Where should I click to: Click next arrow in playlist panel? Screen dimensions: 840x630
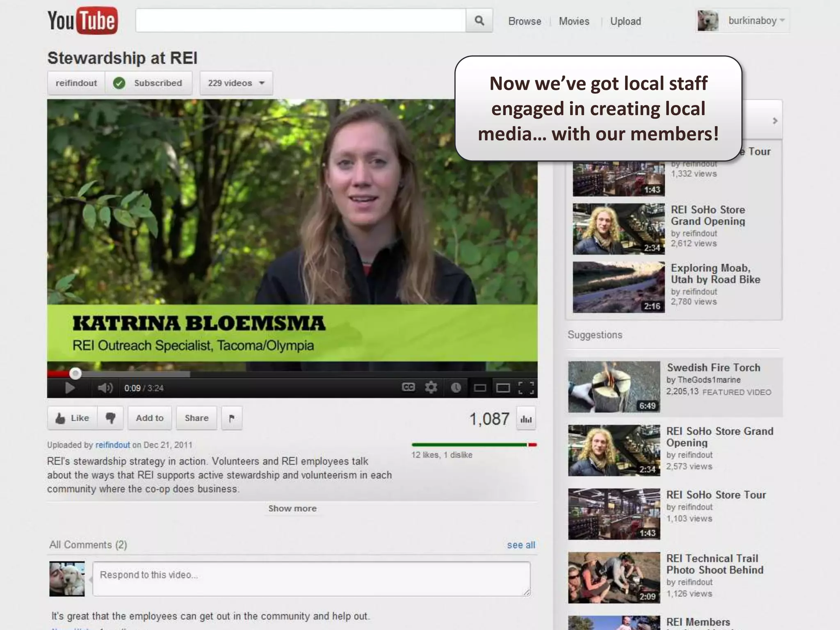[x=775, y=121]
